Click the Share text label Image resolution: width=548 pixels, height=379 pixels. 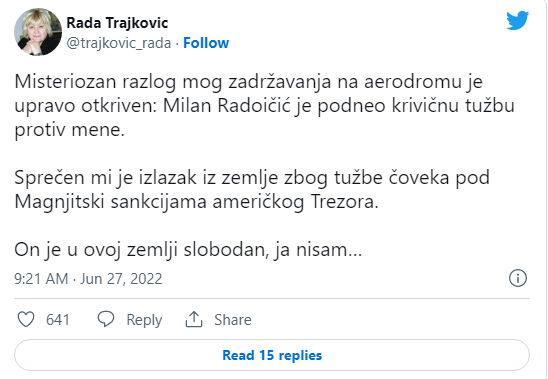(x=233, y=320)
